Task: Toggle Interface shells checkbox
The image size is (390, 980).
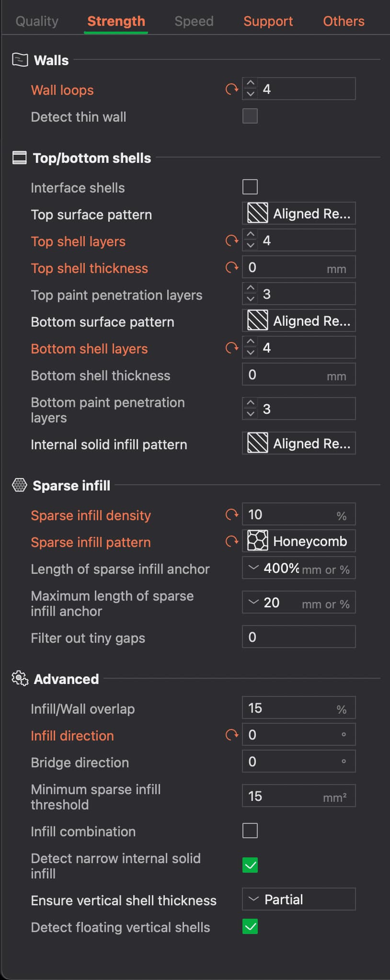Action: (x=250, y=187)
